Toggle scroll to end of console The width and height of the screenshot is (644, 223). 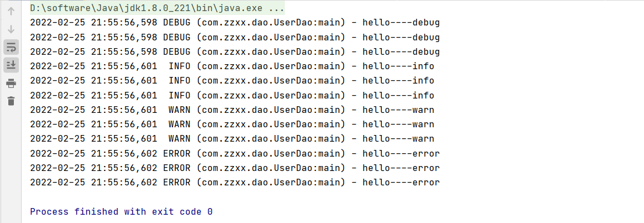point(11,65)
